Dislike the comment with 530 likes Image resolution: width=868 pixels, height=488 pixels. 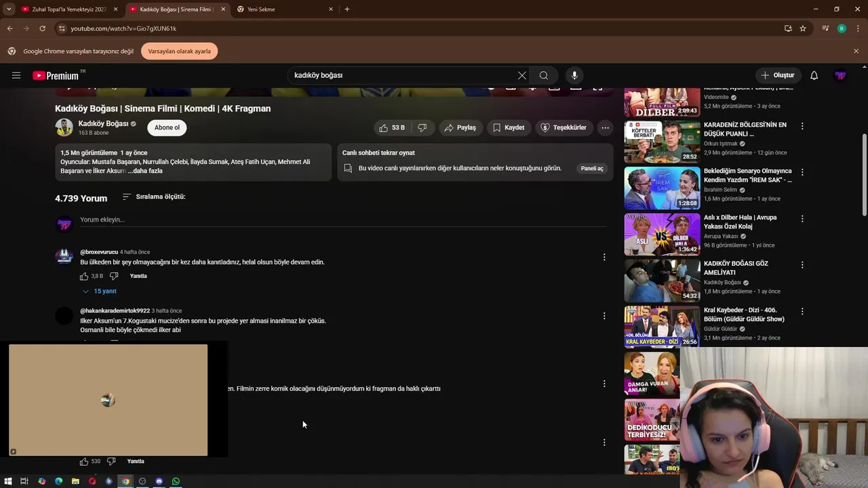coord(111,461)
